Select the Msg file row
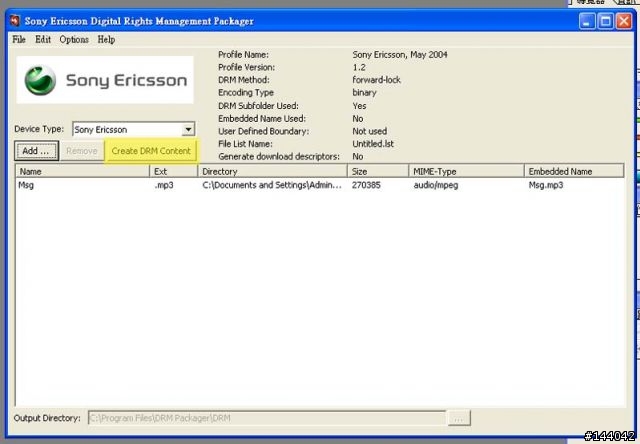640x444 pixels. pos(320,185)
